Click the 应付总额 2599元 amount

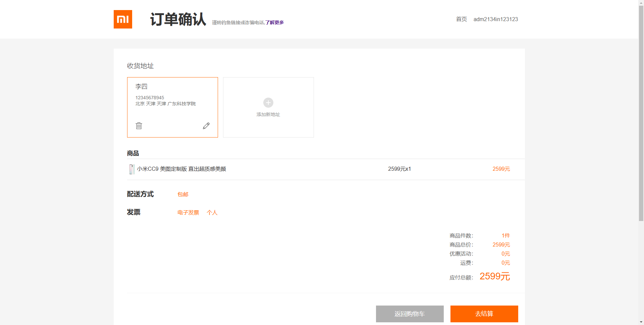click(x=495, y=276)
